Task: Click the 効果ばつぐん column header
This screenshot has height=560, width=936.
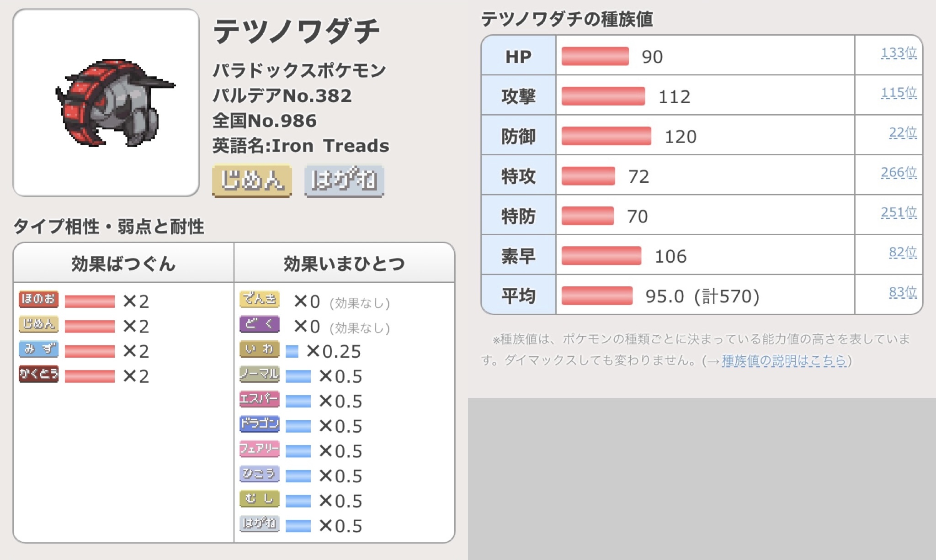Action: [x=123, y=264]
